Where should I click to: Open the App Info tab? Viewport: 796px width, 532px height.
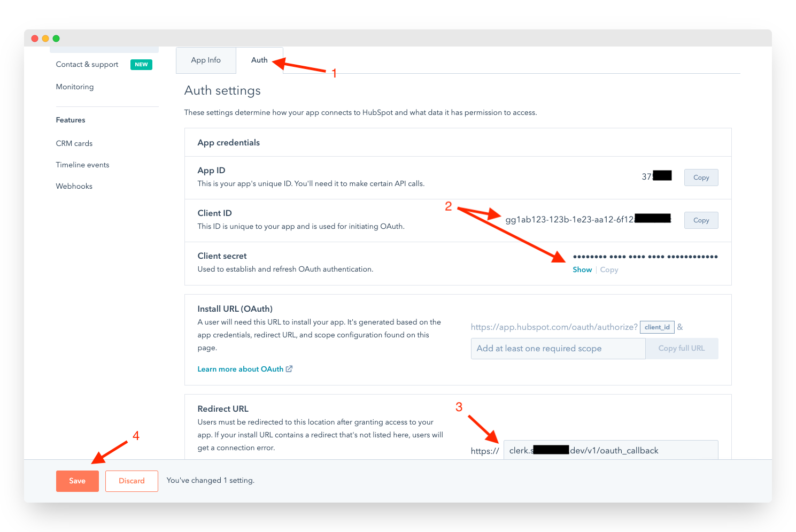point(206,60)
